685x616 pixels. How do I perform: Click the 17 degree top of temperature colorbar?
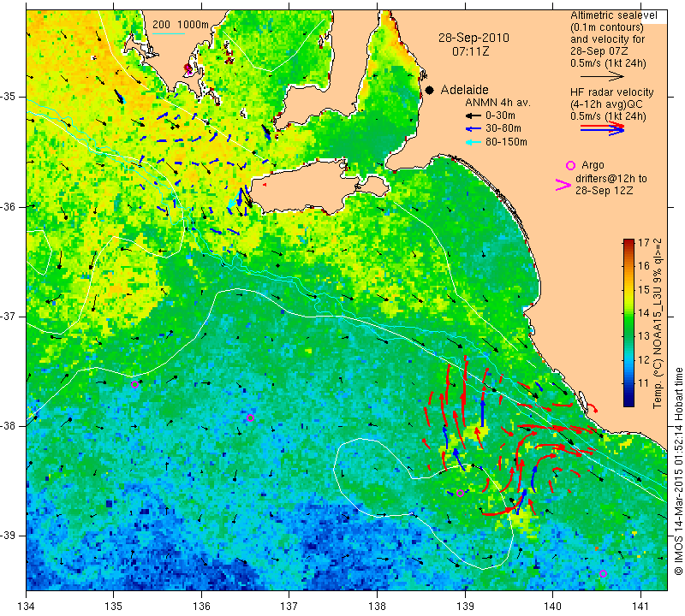click(628, 242)
